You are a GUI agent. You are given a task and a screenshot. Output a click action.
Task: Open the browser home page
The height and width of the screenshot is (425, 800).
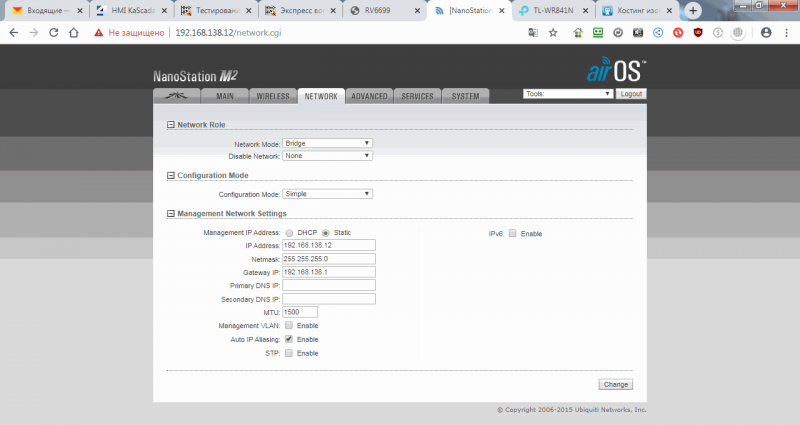(x=74, y=33)
